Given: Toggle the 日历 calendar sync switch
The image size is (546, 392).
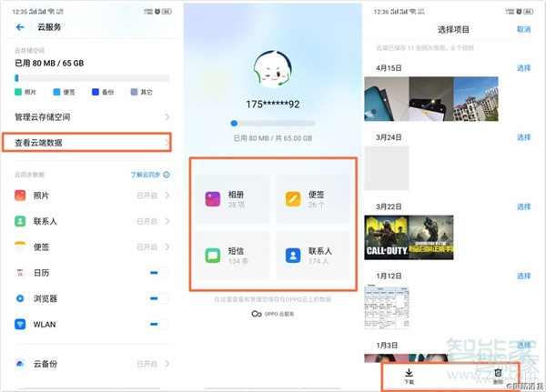Looking at the screenshot, I should click(x=159, y=273).
